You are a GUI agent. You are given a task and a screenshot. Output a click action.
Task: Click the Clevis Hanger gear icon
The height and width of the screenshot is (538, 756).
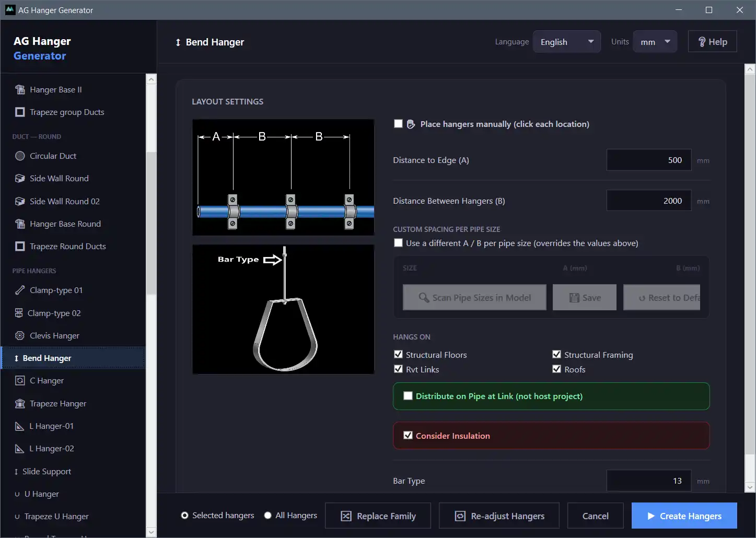coord(20,336)
